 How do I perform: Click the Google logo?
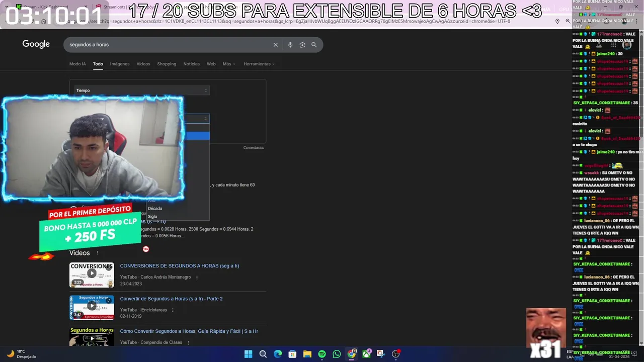36,44
